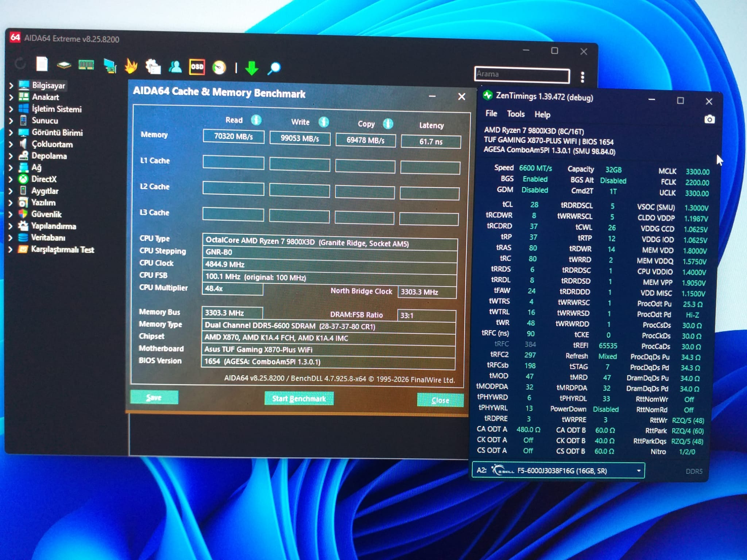
Task: Click the AIDA64 Extreme title bar logo
Action: [x=15, y=37]
